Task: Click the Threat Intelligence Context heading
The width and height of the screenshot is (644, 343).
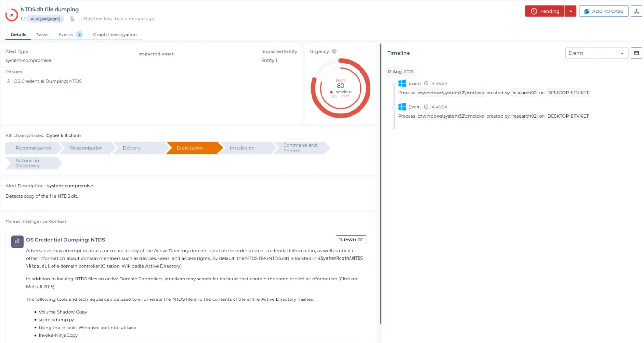Action: [x=36, y=221]
